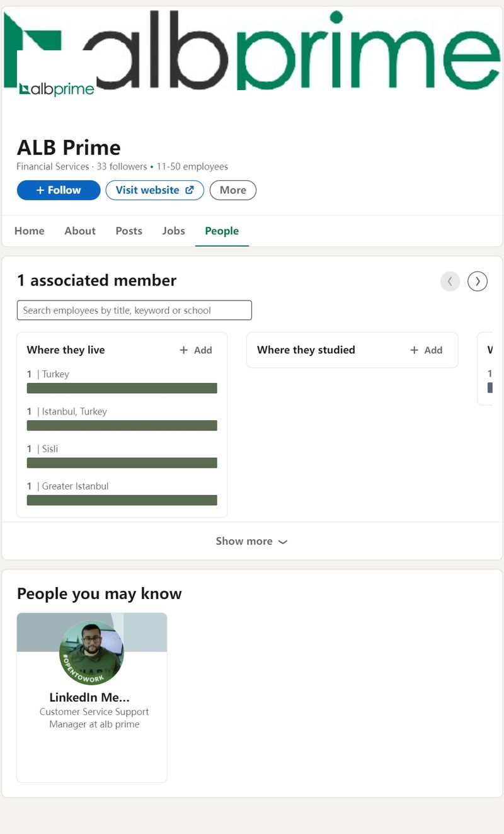Click the People you may know heading
The width and height of the screenshot is (504, 834).
point(100,593)
